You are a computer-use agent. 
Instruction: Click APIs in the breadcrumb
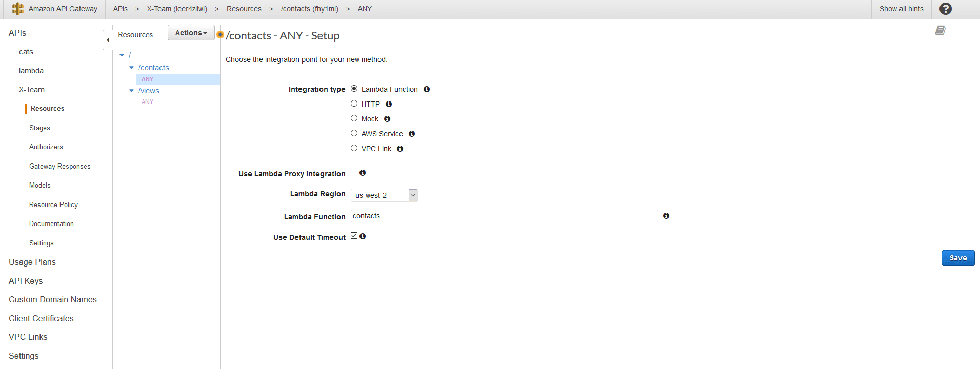121,9
